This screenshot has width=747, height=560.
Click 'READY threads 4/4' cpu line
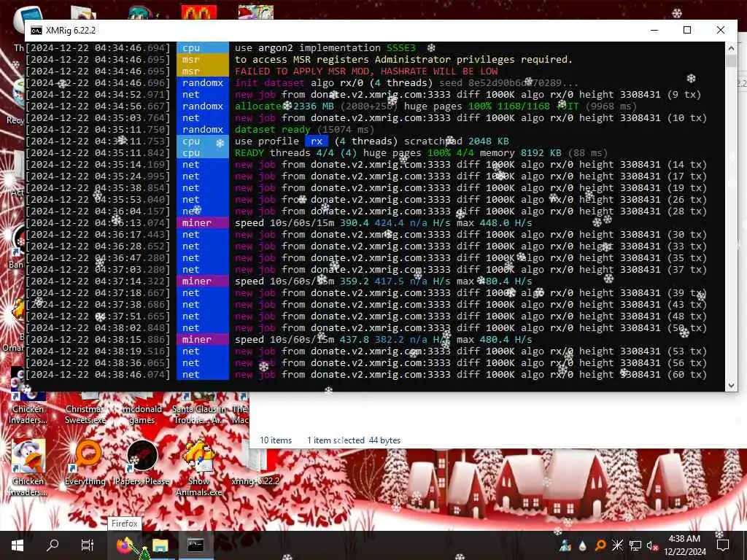point(421,153)
